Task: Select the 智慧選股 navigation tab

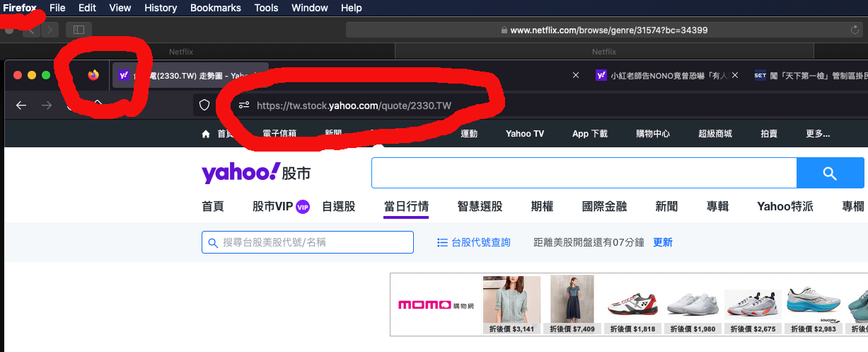Action: [480, 206]
